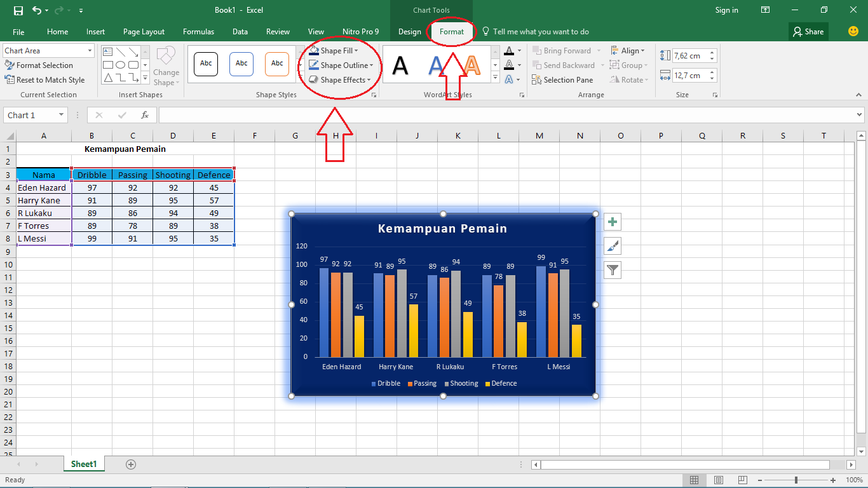Open chart filters using the funnel icon
This screenshot has height=488, width=868.
click(x=612, y=269)
